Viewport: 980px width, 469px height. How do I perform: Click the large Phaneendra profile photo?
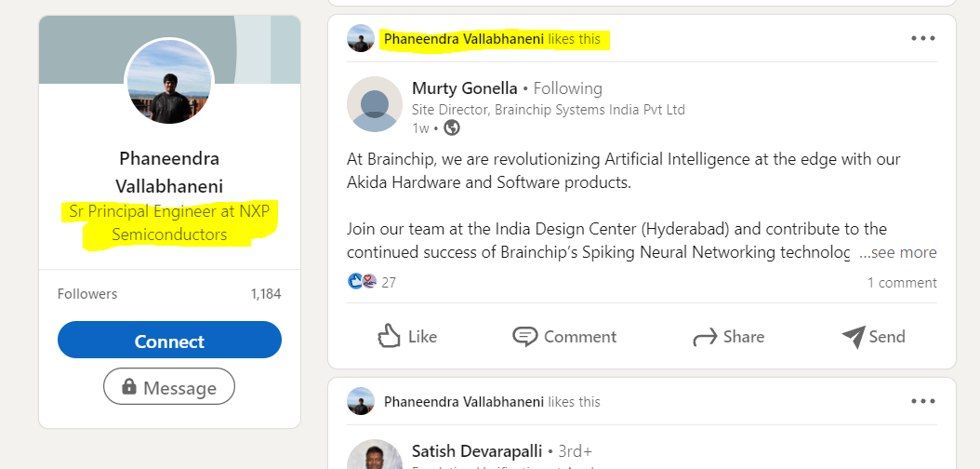(x=169, y=82)
